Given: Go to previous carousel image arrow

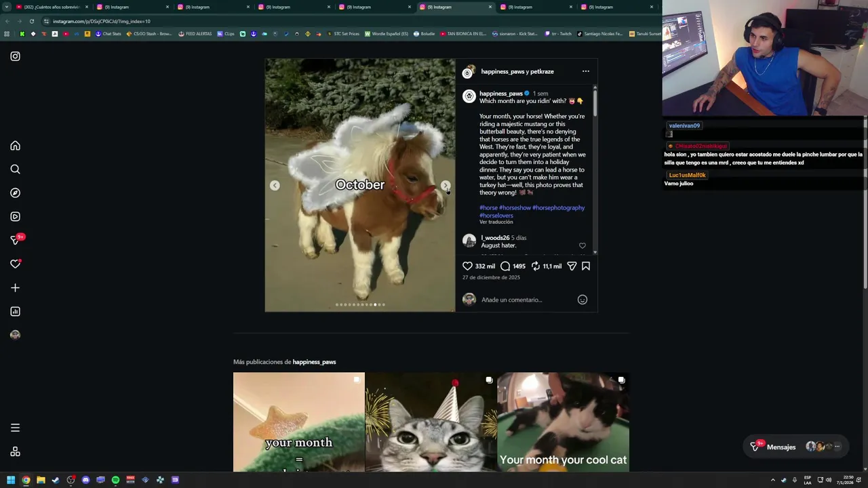Looking at the screenshot, I should (275, 185).
